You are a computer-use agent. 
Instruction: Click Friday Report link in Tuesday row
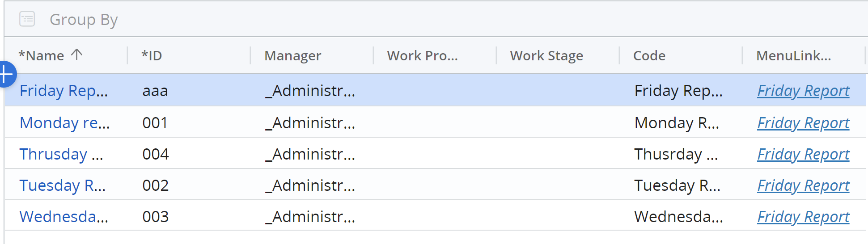coord(803,185)
